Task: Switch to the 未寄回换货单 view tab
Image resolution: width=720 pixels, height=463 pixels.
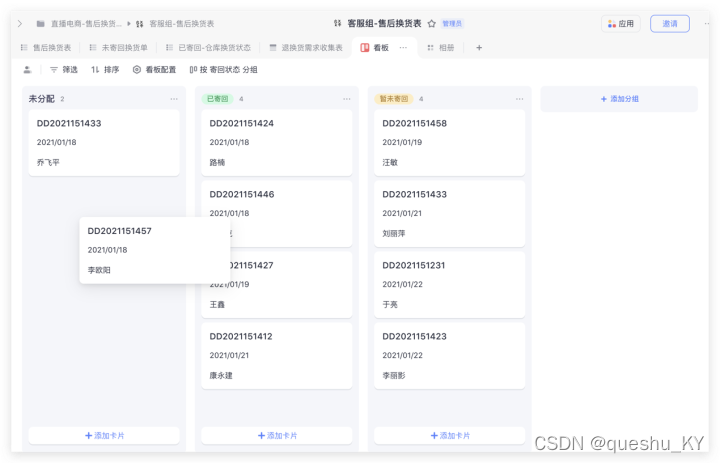Action: click(x=118, y=48)
